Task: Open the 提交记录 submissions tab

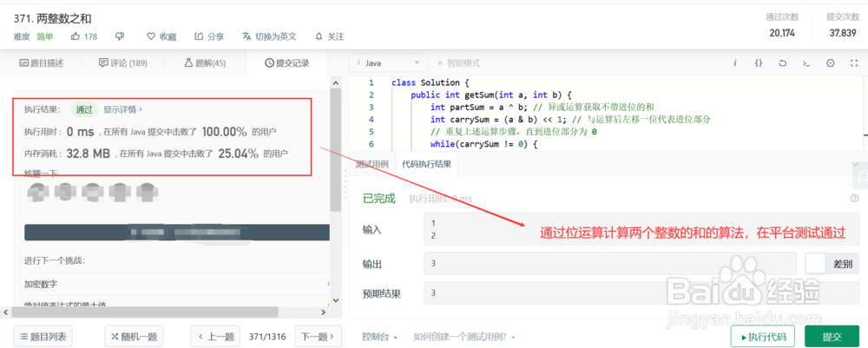Action: point(286,63)
